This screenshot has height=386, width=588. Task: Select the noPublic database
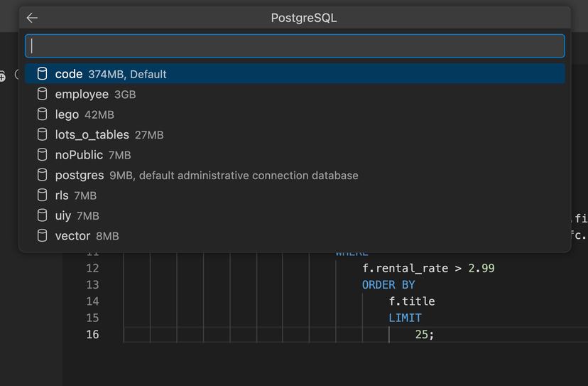coord(295,155)
